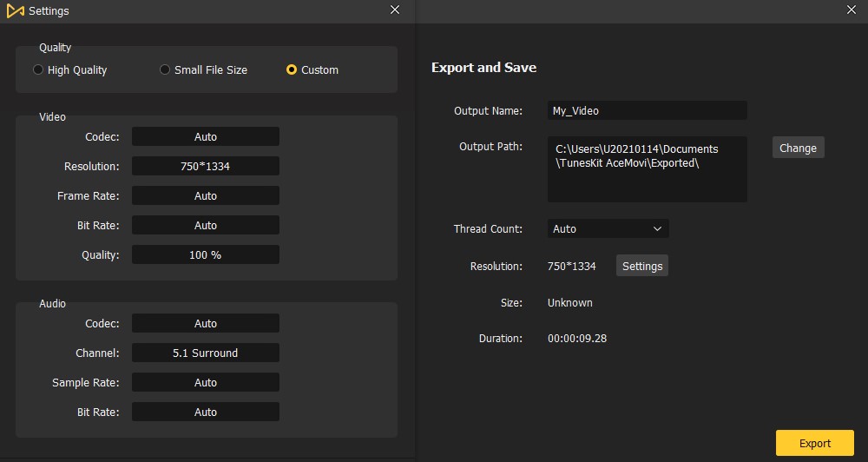Open the Video Bit Rate selector
Image resolution: width=868 pixels, height=462 pixels.
(206, 226)
